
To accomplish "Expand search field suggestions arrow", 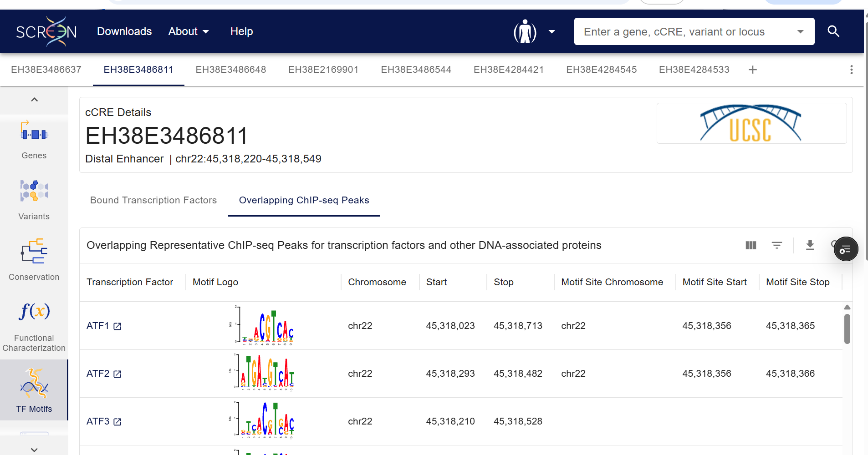I will point(800,32).
